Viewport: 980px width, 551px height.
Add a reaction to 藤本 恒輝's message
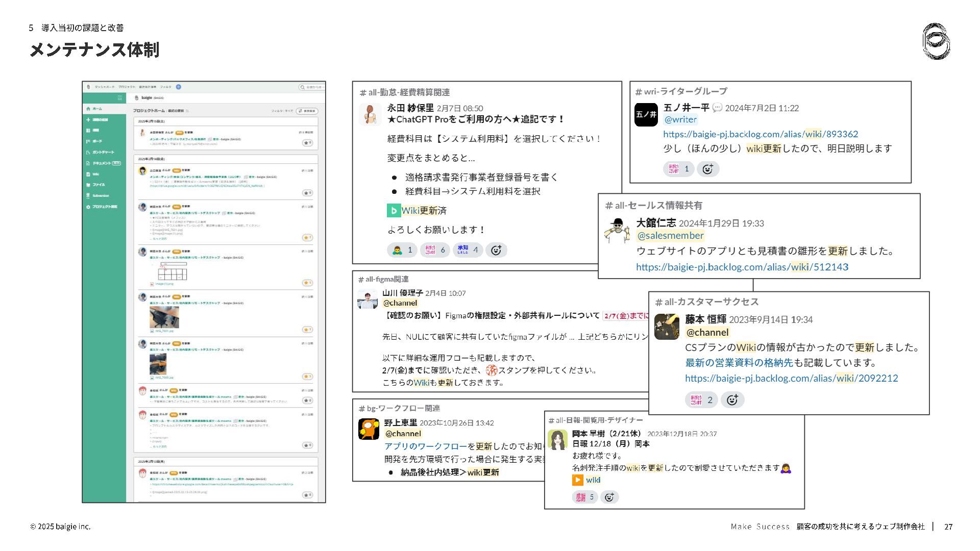(x=732, y=400)
